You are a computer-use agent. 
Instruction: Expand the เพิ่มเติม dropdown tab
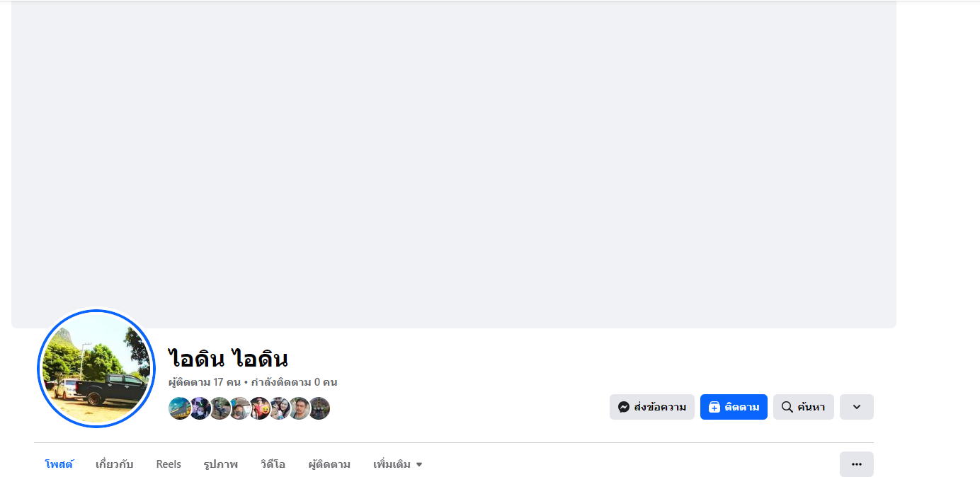pyautogui.click(x=398, y=464)
